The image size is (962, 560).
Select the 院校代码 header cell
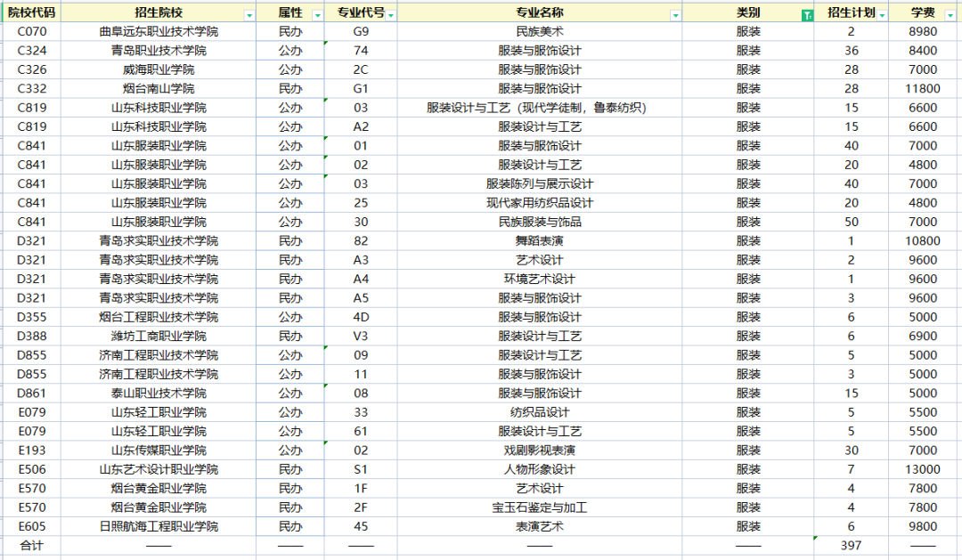click(32, 12)
